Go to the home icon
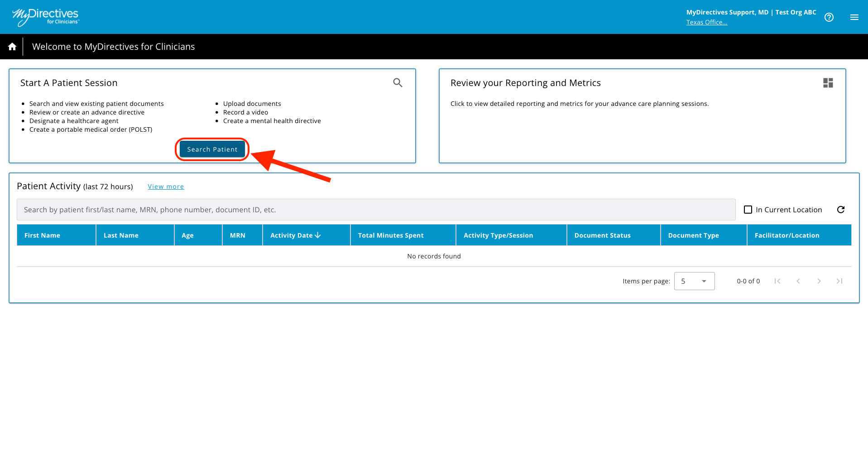This screenshot has width=868, height=449. tap(12, 47)
